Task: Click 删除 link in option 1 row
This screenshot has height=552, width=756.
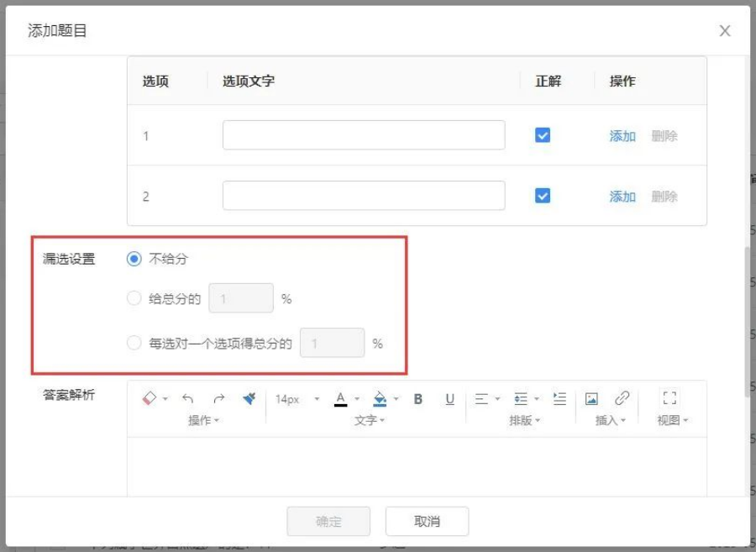Action: coord(664,136)
